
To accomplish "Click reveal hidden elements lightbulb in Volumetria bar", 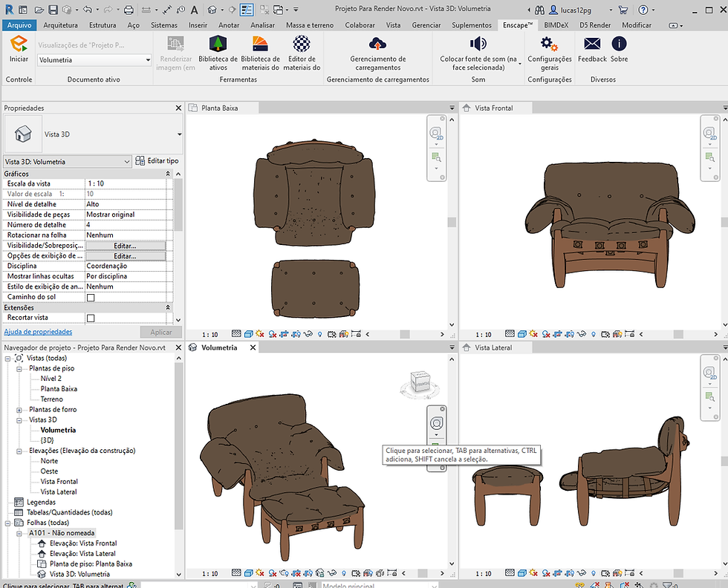I will click(x=343, y=573).
